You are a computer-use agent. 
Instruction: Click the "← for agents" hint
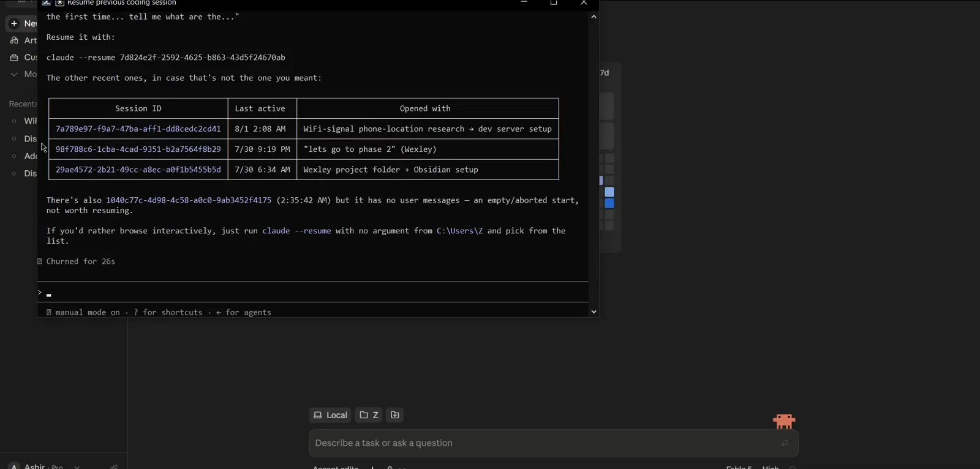pos(244,312)
